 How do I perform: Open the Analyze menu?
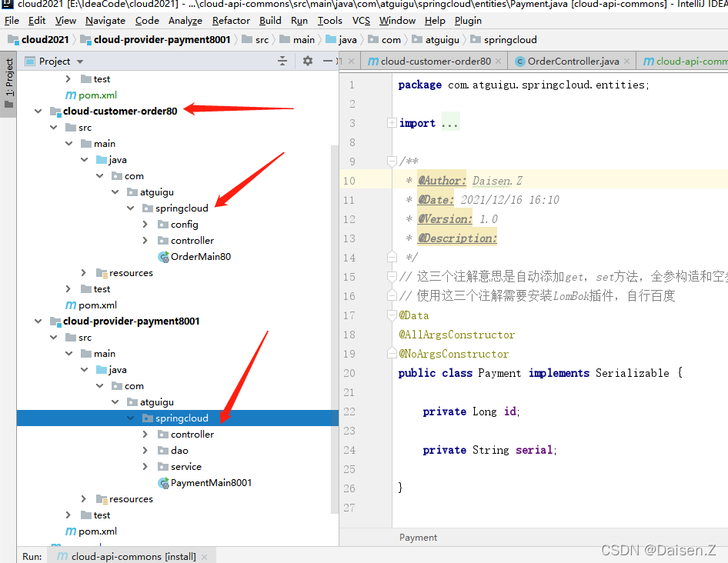pyautogui.click(x=185, y=21)
